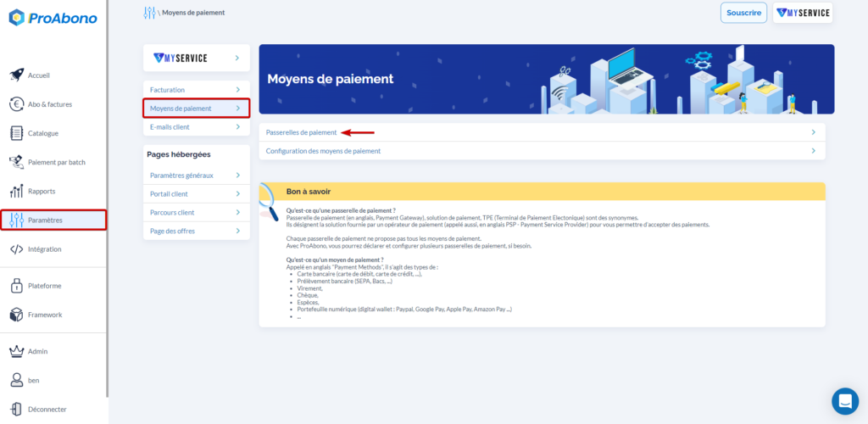Click MyService logo in left card
Image resolution: width=868 pixels, height=424 pixels.
(x=181, y=59)
